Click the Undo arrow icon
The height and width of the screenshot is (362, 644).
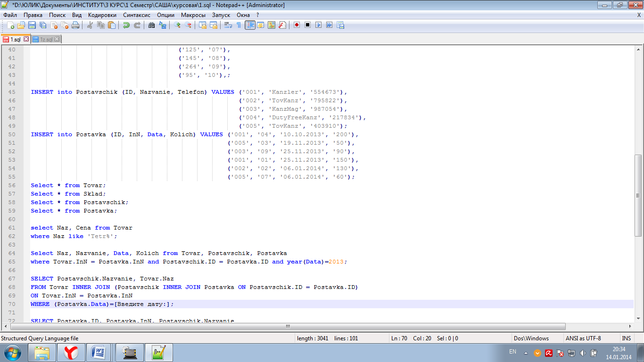point(126,25)
